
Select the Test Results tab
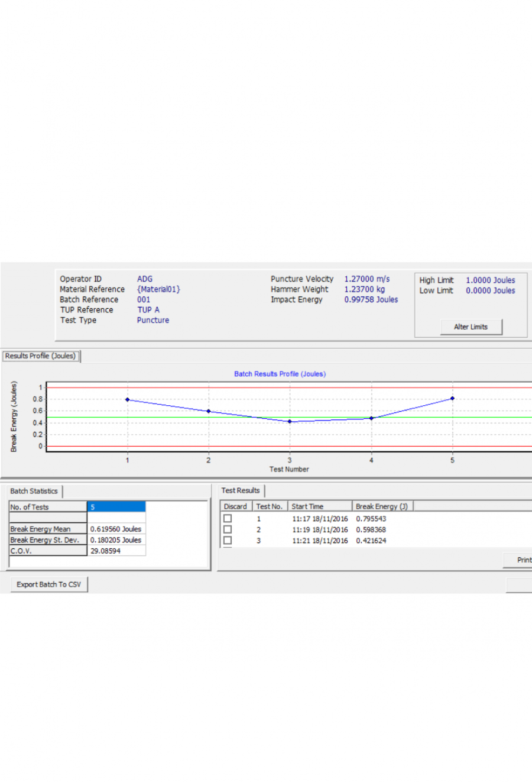point(241,491)
